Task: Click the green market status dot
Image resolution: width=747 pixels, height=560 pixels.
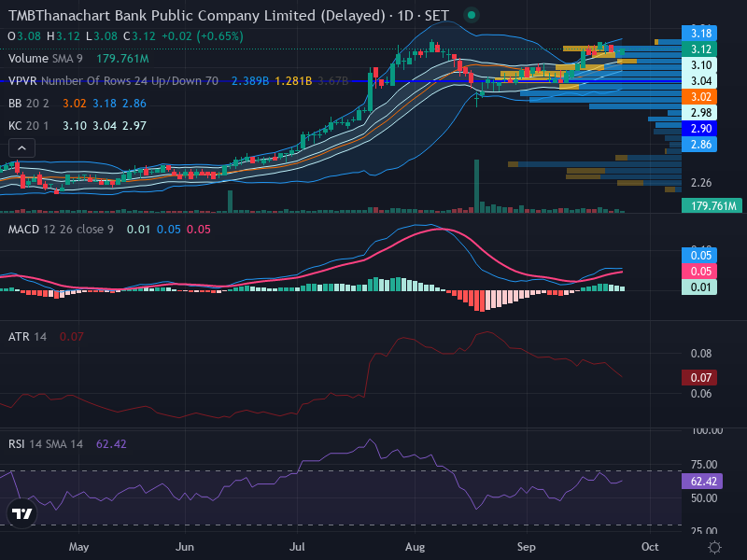Action: click(471, 15)
